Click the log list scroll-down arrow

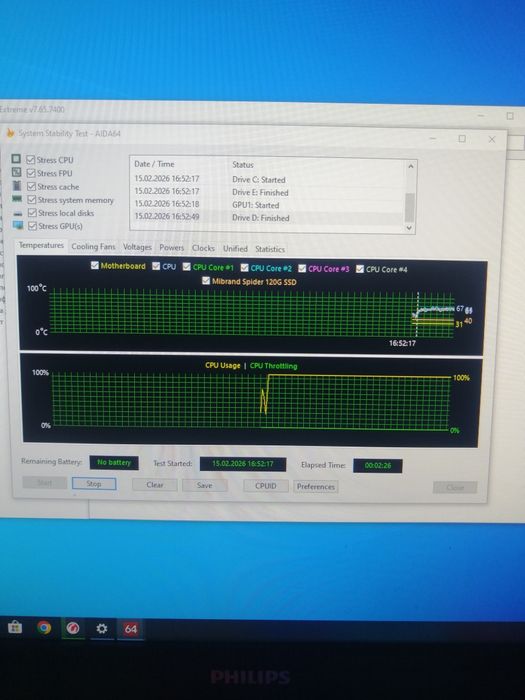click(410, 228)
